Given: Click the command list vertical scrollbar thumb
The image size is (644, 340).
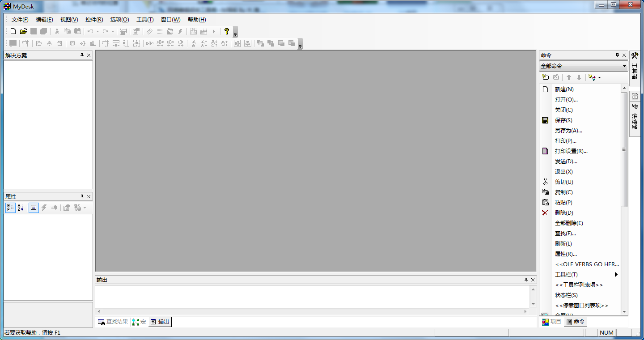Looking at the screenshot, I should click(624, 149).
